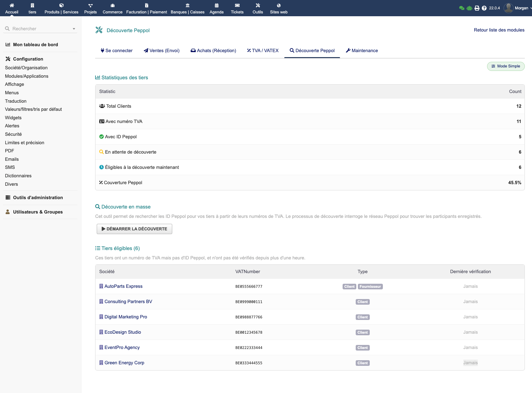Image resolution: width=532 pixels, height=393 pixels.
Task: Click the Accueil home icon
Action: pyautogui.click(x=12, y=5)
